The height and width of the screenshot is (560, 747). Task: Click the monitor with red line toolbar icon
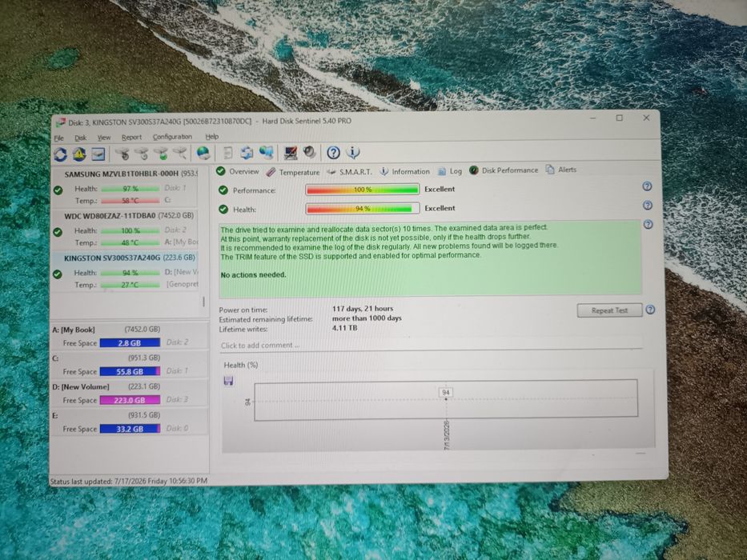click(x=290, y=153)
